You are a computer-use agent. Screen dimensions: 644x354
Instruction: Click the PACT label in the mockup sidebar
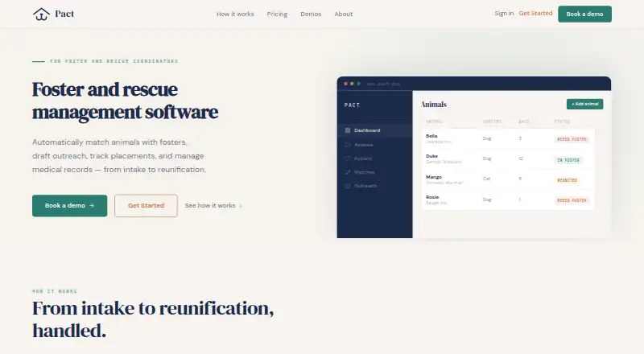coord(352,105)
